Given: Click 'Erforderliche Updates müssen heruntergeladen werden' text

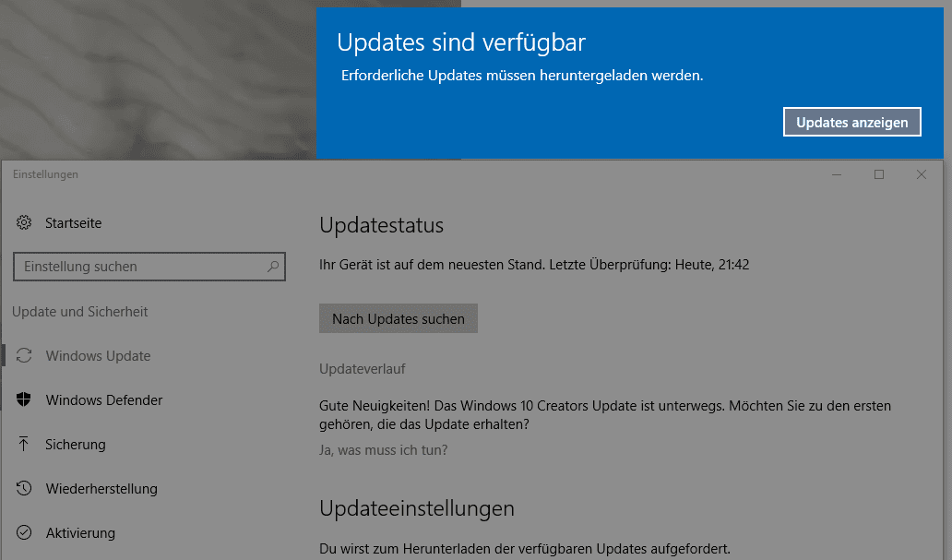Looking at the screenshot, I should coord(522,76).
